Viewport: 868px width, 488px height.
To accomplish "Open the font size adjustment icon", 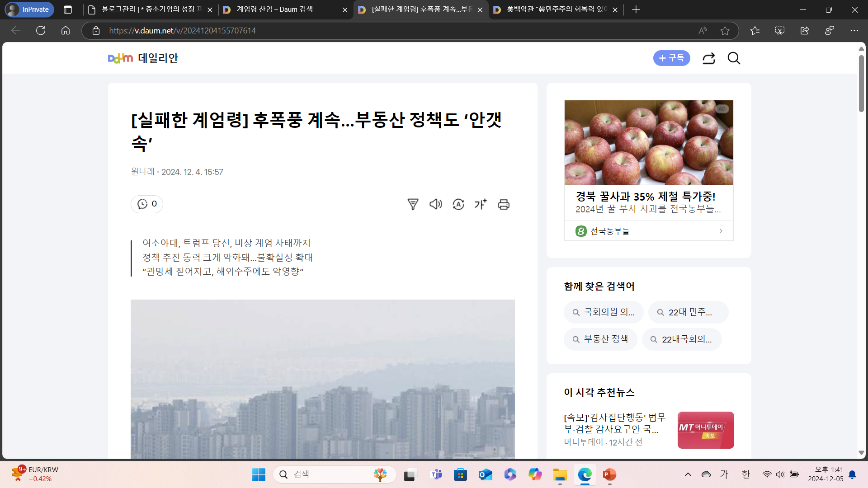I will (481, 204).
